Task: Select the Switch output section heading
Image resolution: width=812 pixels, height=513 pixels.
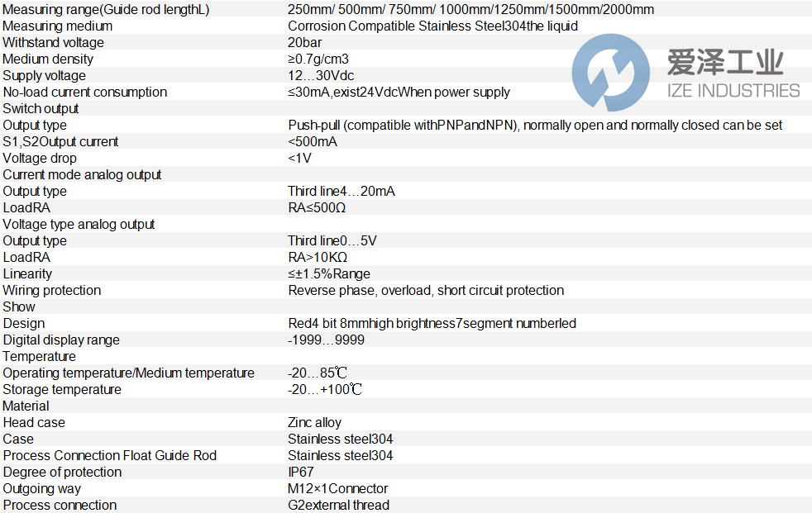Action: click(41, 109)
